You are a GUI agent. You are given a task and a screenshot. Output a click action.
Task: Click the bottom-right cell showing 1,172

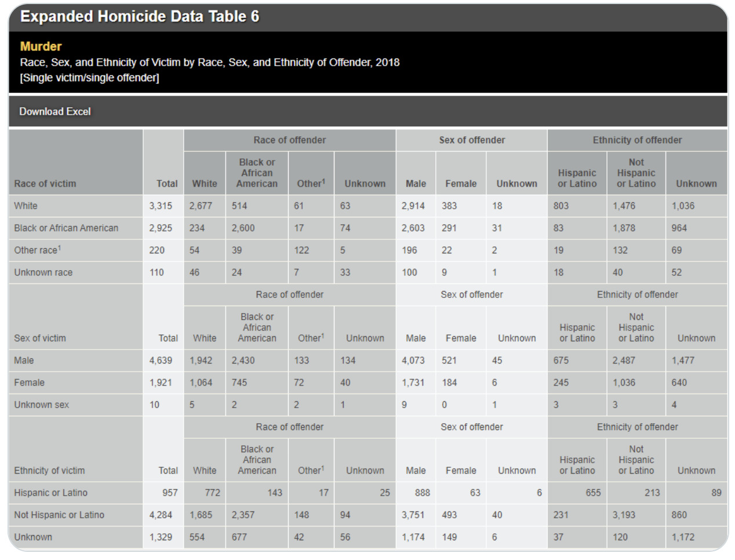click(x=683, y=537)
